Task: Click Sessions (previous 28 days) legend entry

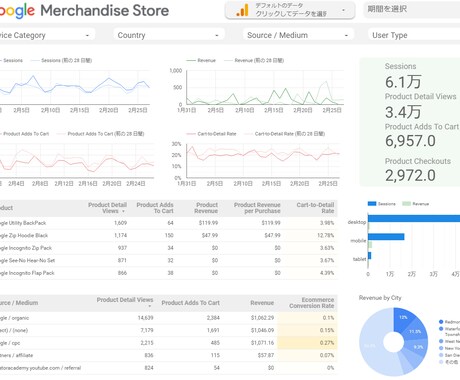Action: coord(61,60)
